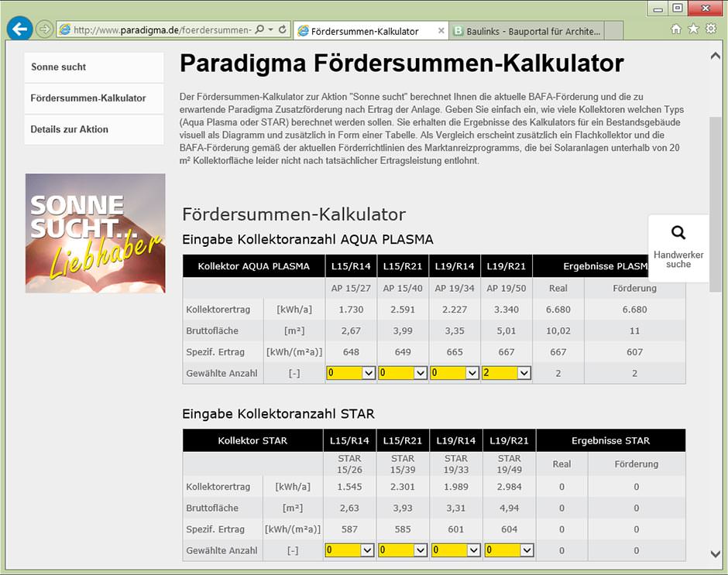Viewport: 728px width, 575px height.
Task: Open STAR L15/R14 quantity dropdown
Action: pos(349,550)
